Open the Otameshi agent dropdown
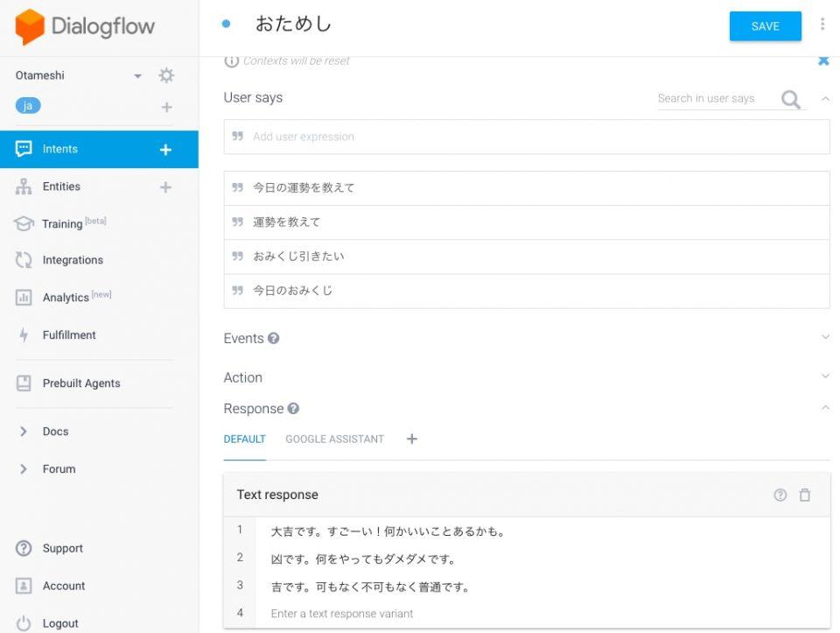 pos(137,75)
